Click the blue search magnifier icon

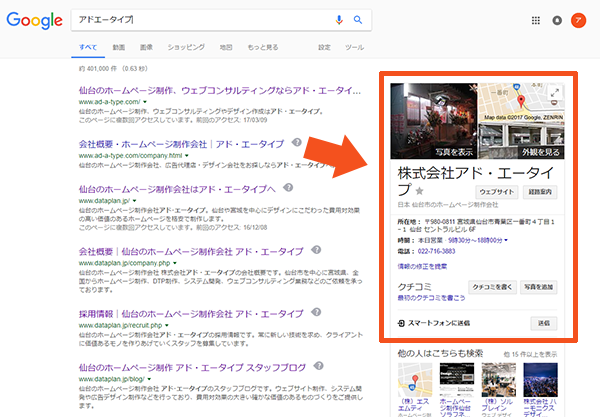coord(358,20)
